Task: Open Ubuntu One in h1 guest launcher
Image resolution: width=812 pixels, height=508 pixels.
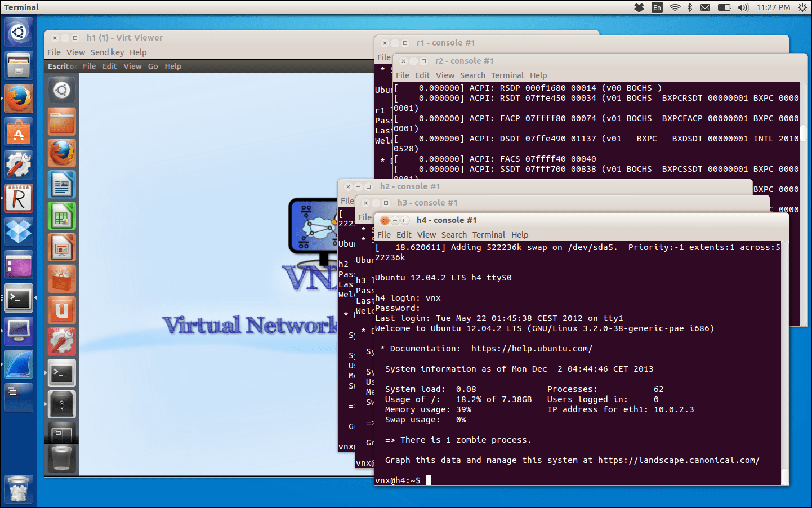Action: point(62,310)
